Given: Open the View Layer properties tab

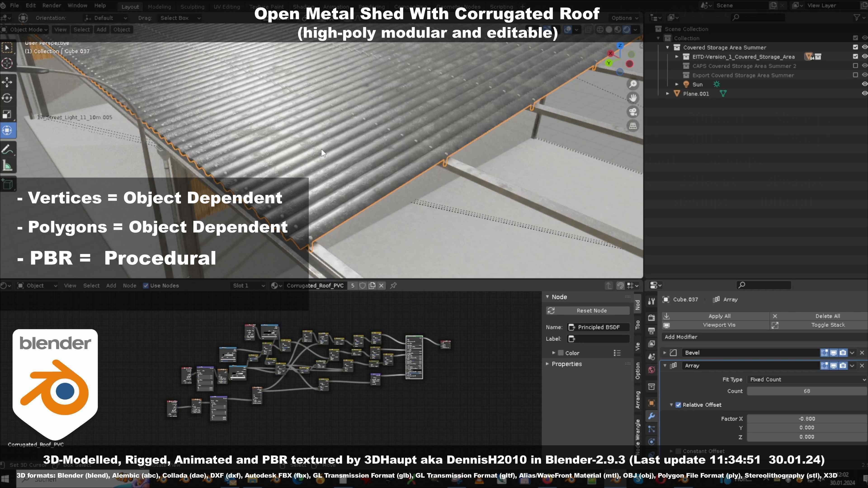Looking at the screenshot, I should pyautogui.click(x=651, y=343).
